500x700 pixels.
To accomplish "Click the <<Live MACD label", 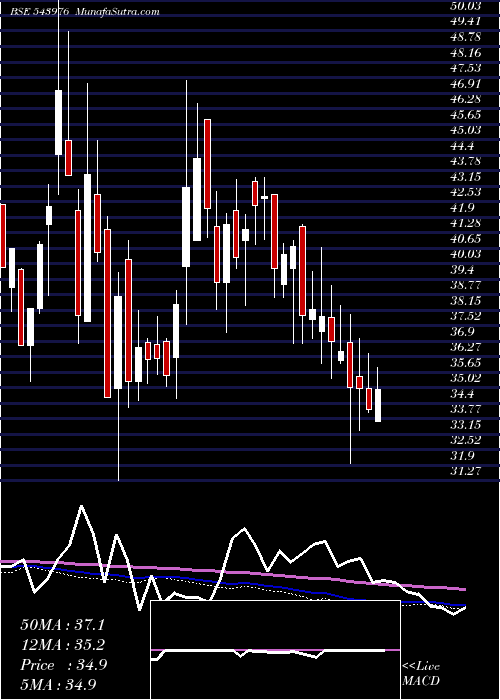I will pos(421,673).
